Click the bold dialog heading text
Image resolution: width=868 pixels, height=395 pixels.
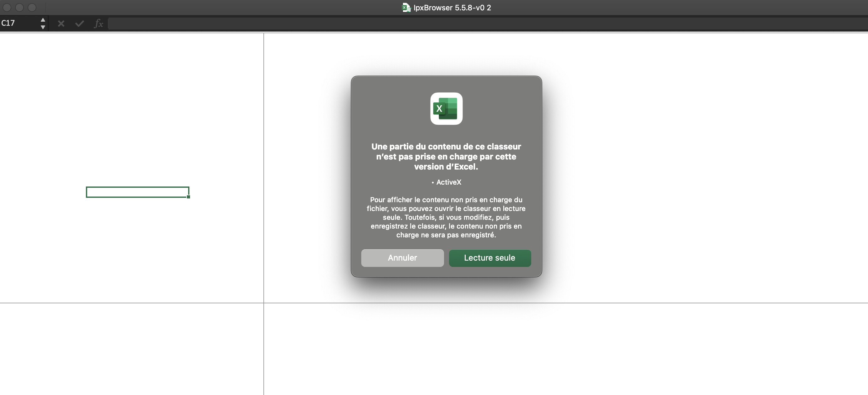coord(446,156)
